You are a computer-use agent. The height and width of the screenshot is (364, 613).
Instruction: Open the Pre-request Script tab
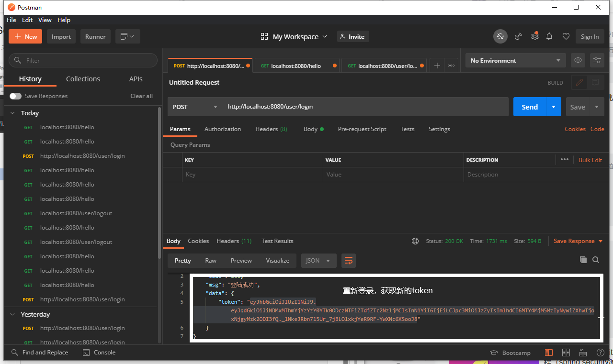coord(362,129)
